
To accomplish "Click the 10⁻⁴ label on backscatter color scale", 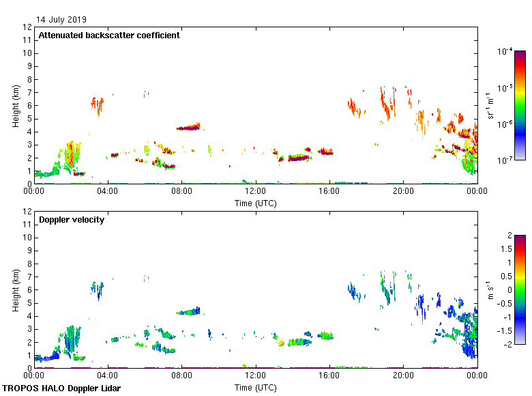I will point(505,52).
